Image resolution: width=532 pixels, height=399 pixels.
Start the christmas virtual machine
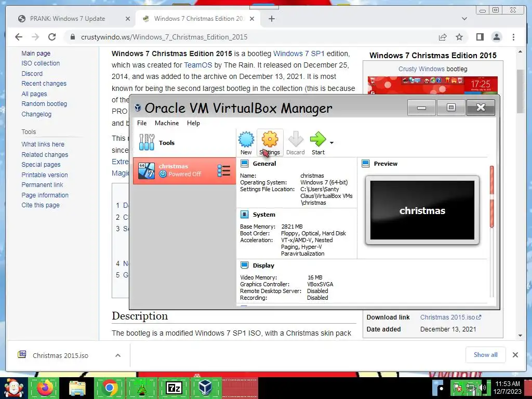[x=318, y=143]
